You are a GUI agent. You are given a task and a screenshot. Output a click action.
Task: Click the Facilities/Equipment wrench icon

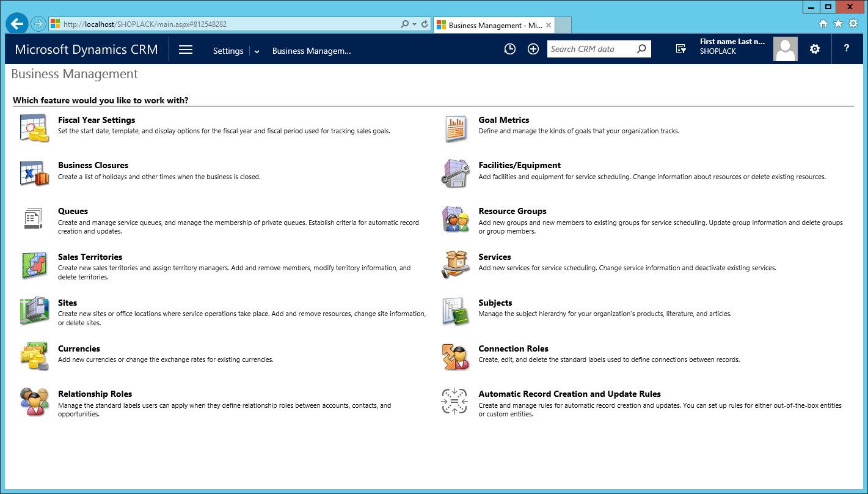click(455, 174)
